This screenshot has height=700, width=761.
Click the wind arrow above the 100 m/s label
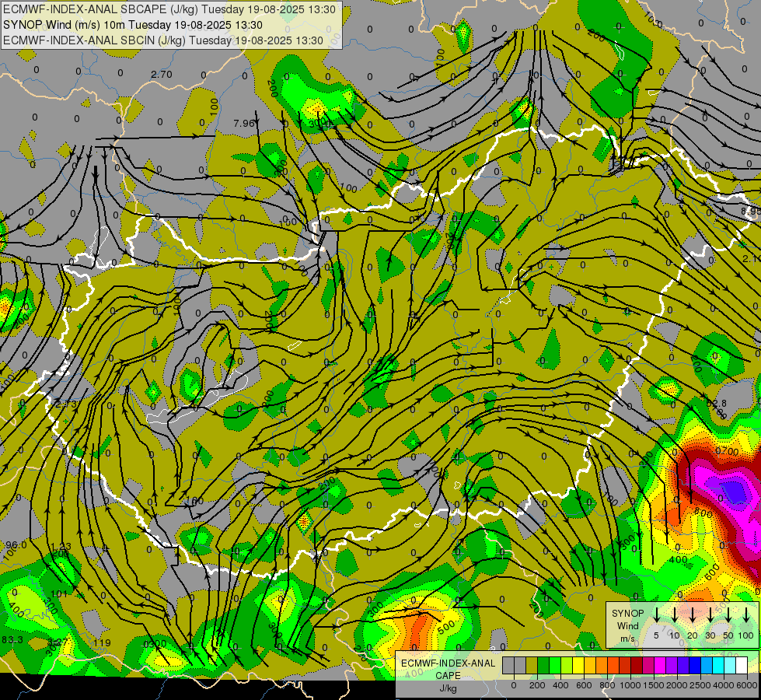(746, 615)
